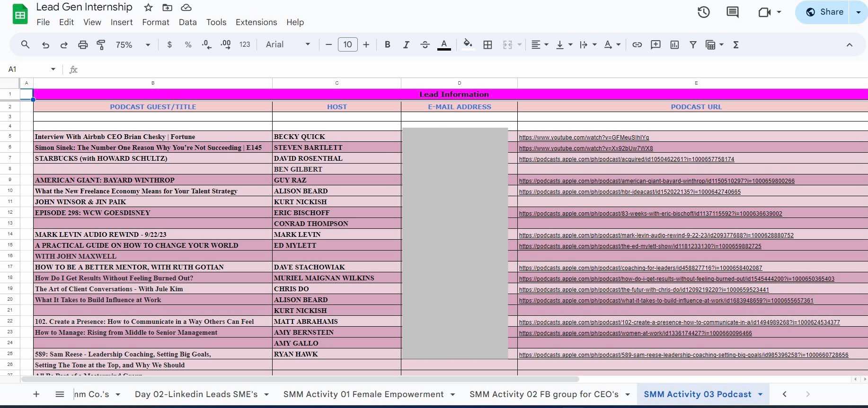Format as currency
The height and width of the screenshot is (408, 868).
click(169, 45)
